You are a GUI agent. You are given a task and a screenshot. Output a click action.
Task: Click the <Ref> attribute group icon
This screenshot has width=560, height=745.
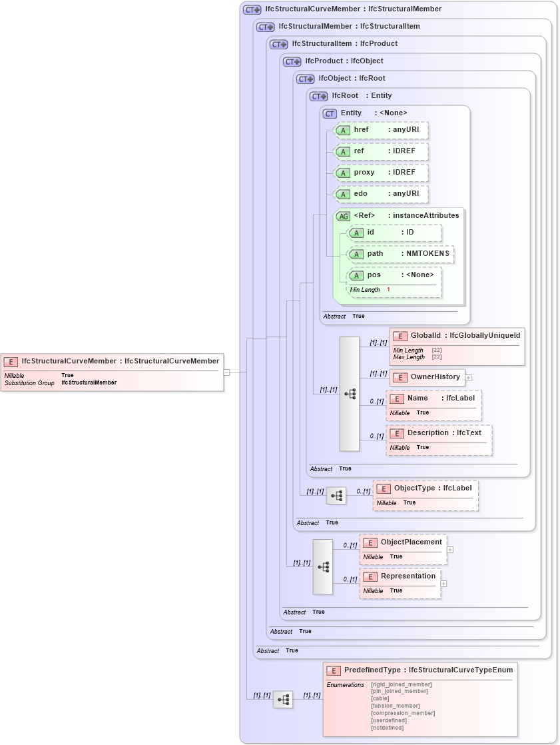(x=344, y=215)
